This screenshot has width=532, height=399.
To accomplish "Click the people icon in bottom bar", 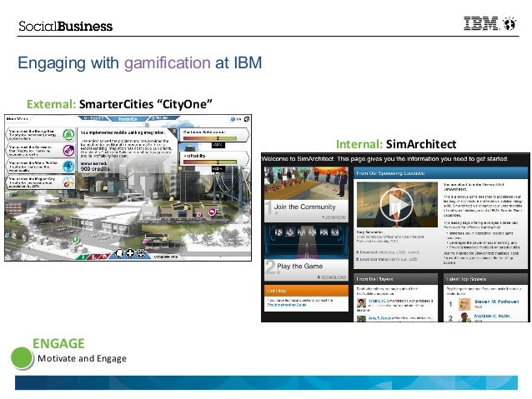I will [141, 253].
